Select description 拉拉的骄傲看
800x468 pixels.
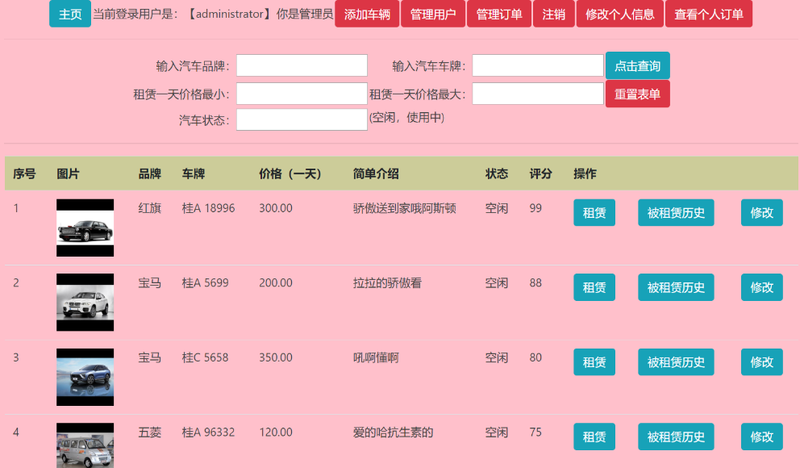(387, 283)
